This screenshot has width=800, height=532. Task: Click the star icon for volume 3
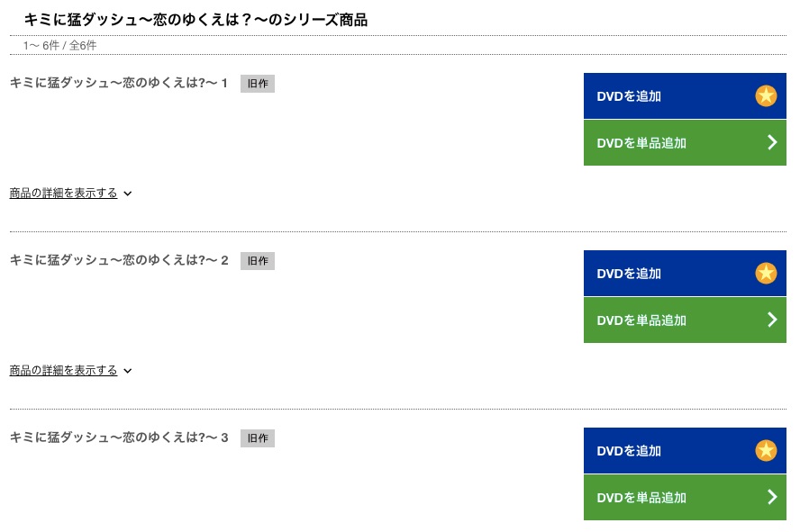tap(766, 450)
